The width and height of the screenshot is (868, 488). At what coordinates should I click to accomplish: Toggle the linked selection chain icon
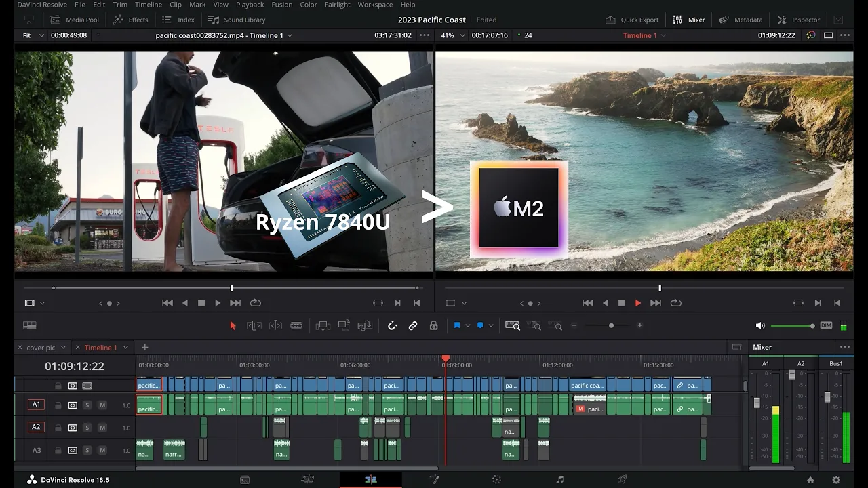[x=412, y=325]
